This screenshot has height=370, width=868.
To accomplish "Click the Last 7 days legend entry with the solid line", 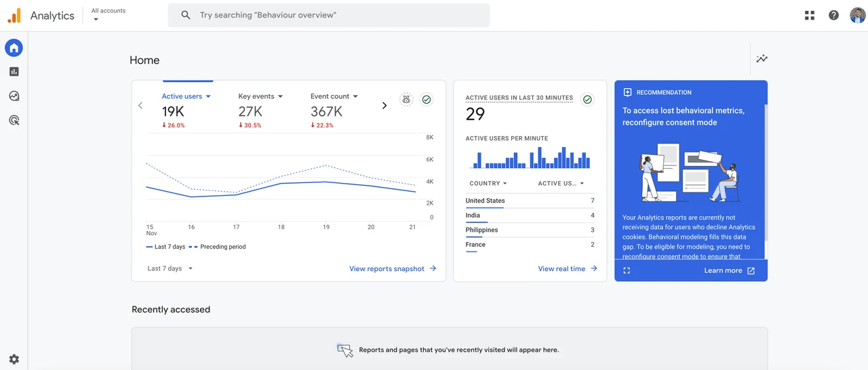I will 165,247.
